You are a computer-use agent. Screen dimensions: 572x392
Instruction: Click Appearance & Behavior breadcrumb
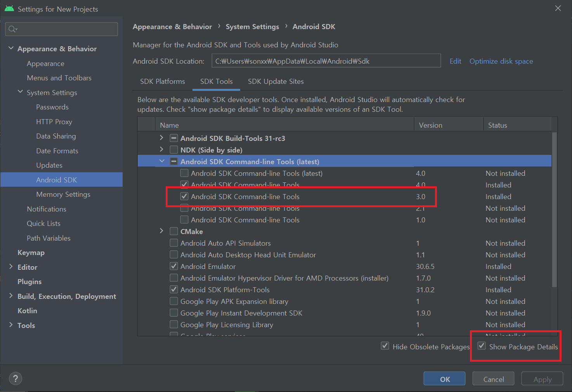[x=172, y=27]
